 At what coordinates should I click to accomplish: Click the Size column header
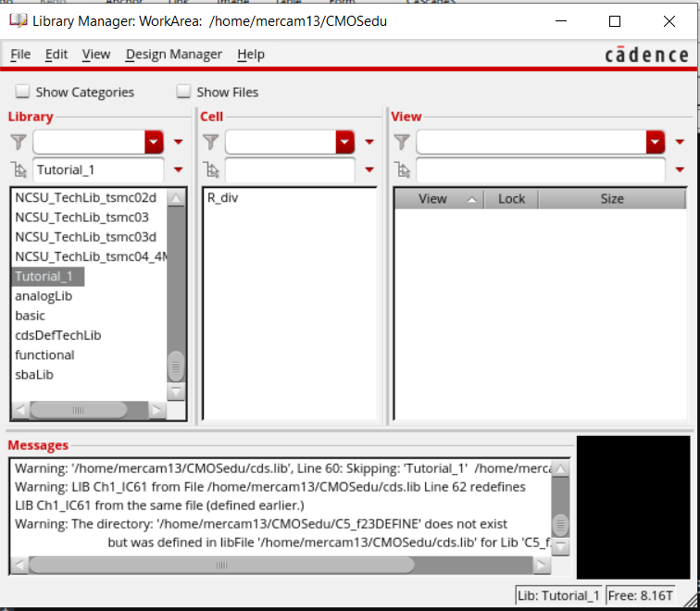[612, 199]
